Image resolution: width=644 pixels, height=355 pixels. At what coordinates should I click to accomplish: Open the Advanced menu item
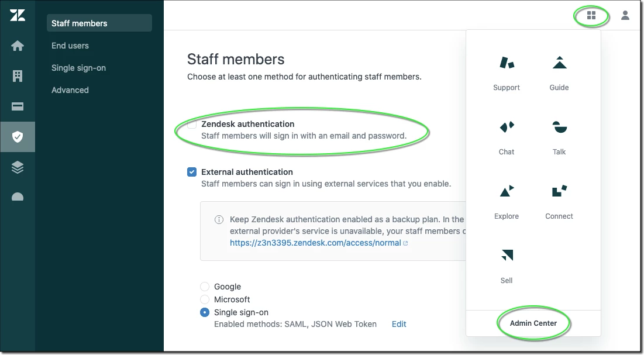[x=70, y=90]
